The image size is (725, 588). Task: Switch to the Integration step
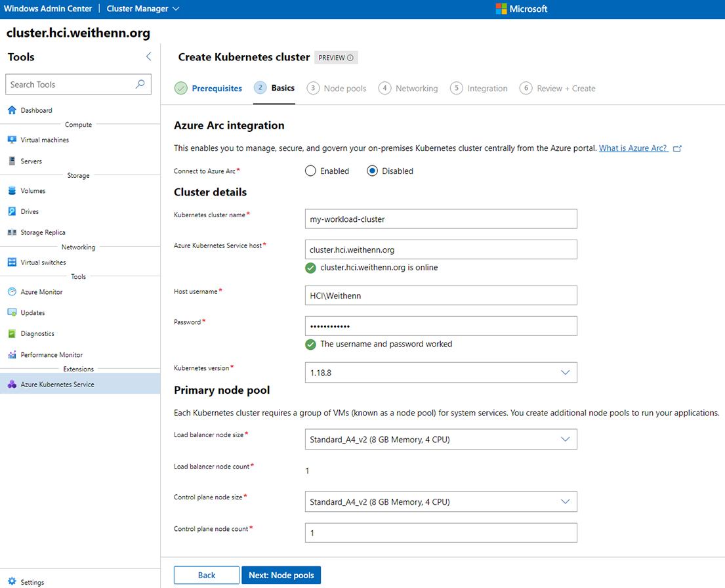tap(479, 89)
